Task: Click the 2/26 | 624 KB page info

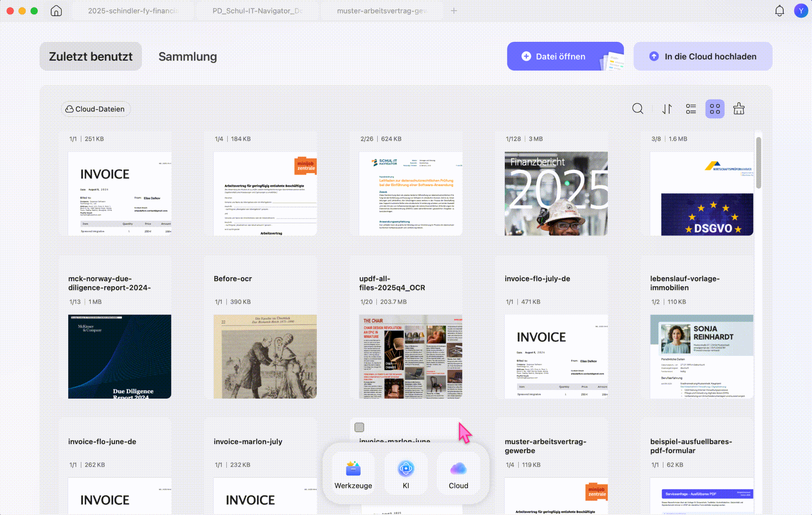Action: tap(381, 139)
